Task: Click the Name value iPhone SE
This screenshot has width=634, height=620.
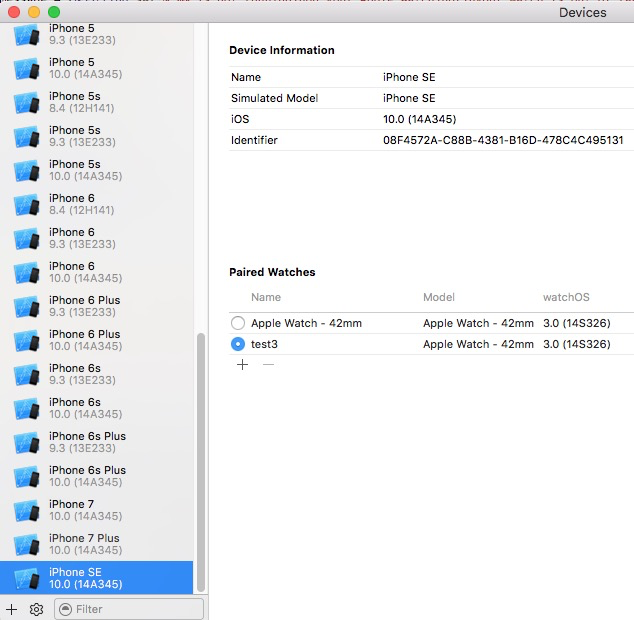Action: (409, 77)
